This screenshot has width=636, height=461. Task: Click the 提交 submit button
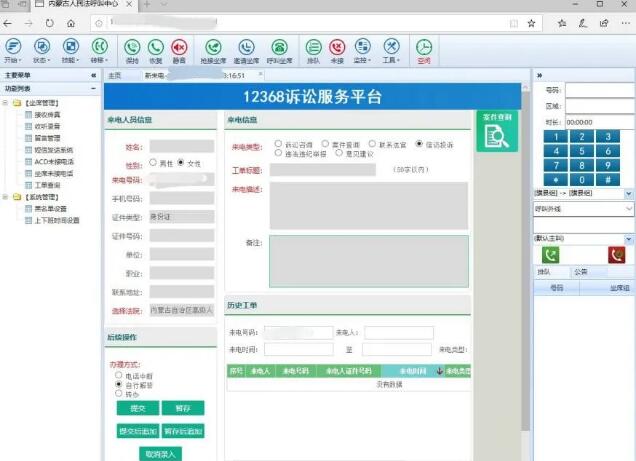(138, 408)
